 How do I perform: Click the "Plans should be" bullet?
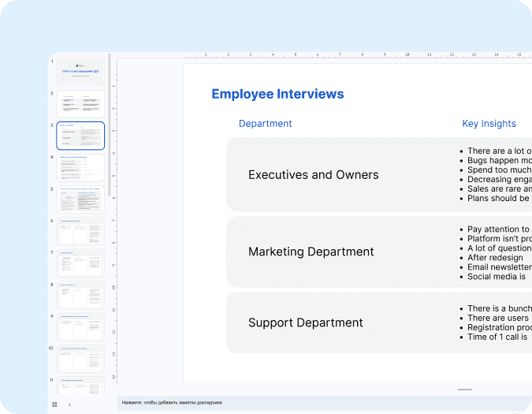pos(498,198)
